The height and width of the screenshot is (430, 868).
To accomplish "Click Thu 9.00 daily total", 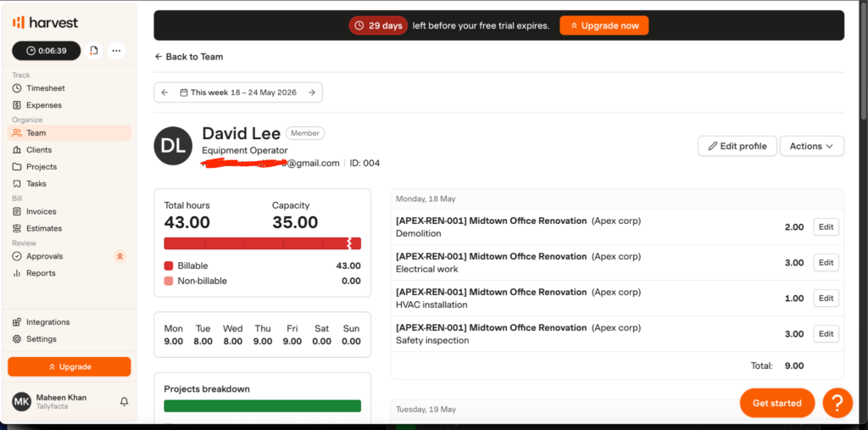I will click(x=263, y=335).
